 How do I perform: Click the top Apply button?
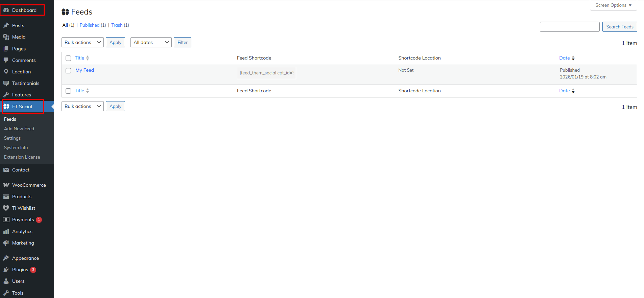point(115,42)
